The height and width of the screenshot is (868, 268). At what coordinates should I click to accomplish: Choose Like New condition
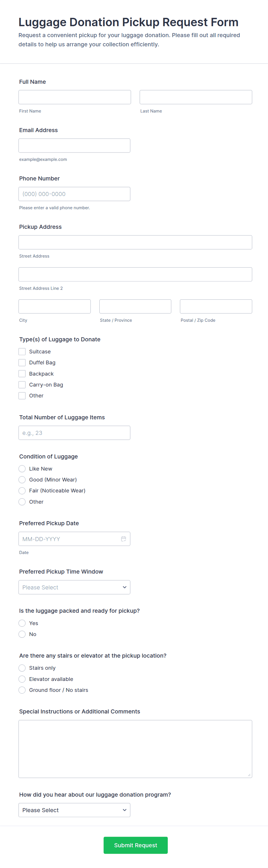[22, 469]
